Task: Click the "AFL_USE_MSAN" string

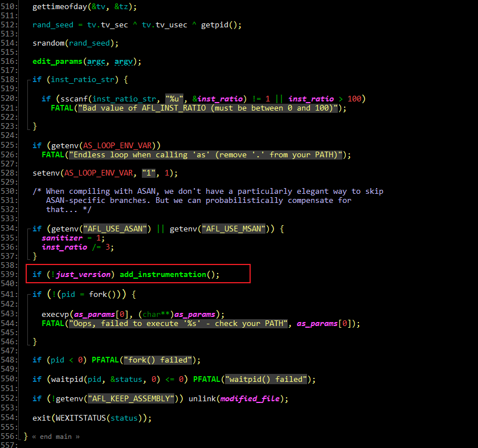Action: (234, 229)
